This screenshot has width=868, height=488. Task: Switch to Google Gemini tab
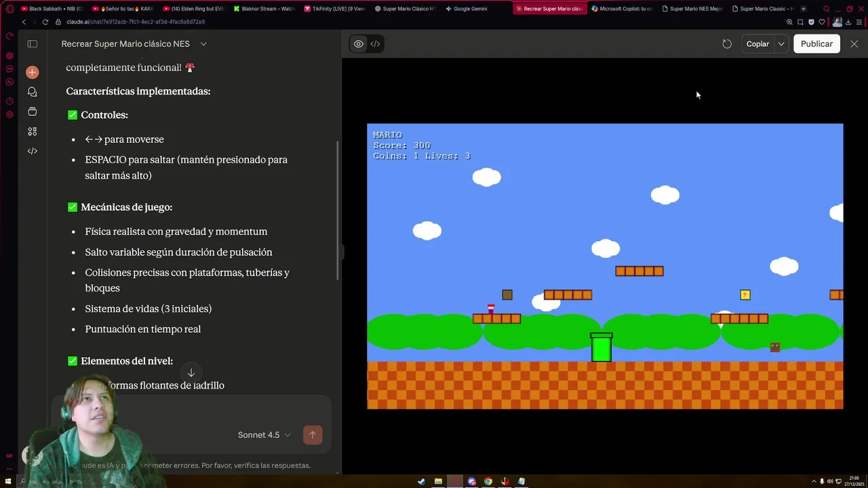pos(476,9)
